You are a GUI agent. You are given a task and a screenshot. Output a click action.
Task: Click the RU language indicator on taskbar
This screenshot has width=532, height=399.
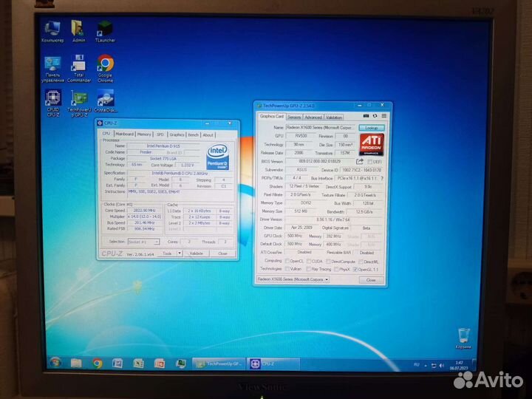point(416,365)
